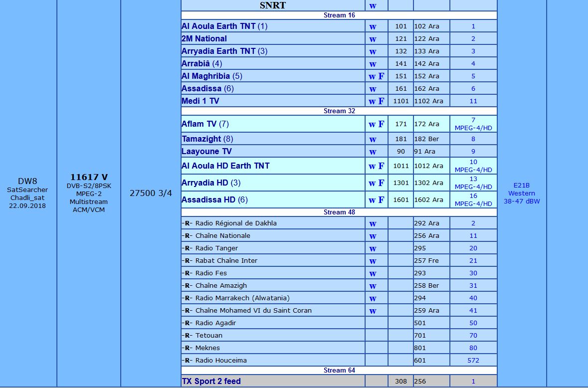Select the Al Maghribia channel link
The image size is (588, 388).
click(x=205, y=76)
